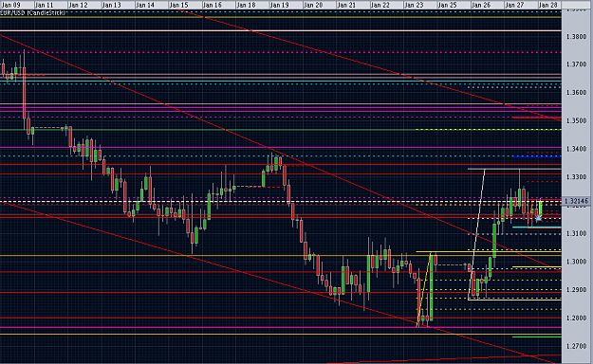Click the Jan 13 date label

[112, 5]
